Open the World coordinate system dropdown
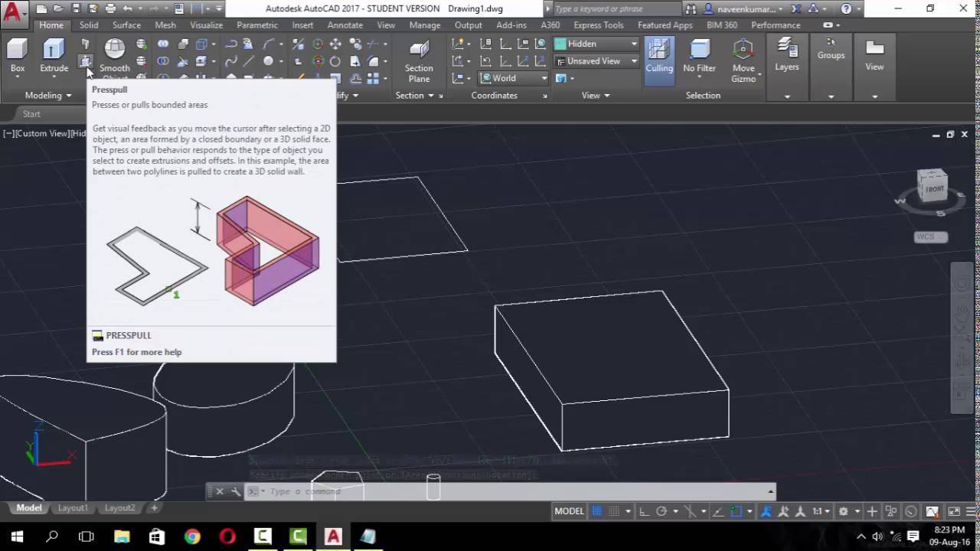Screen dimensions: 980x551 pyautogui.click(x=513, y=78)
